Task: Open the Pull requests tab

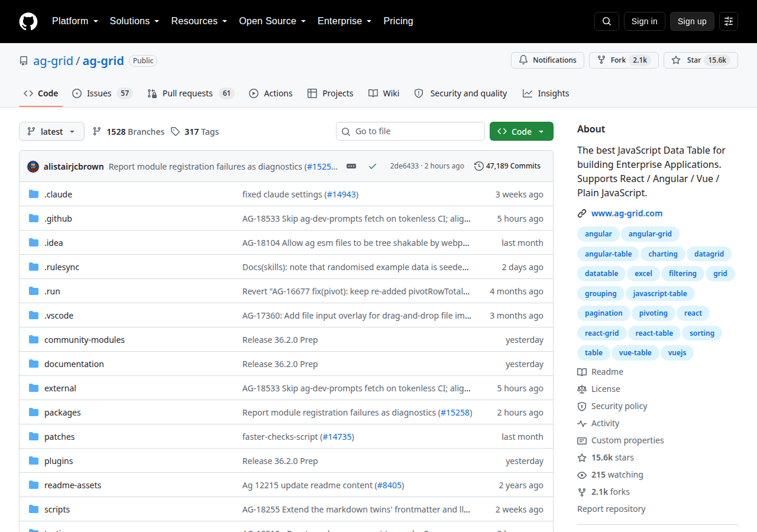Action: (x=190, y=93)
